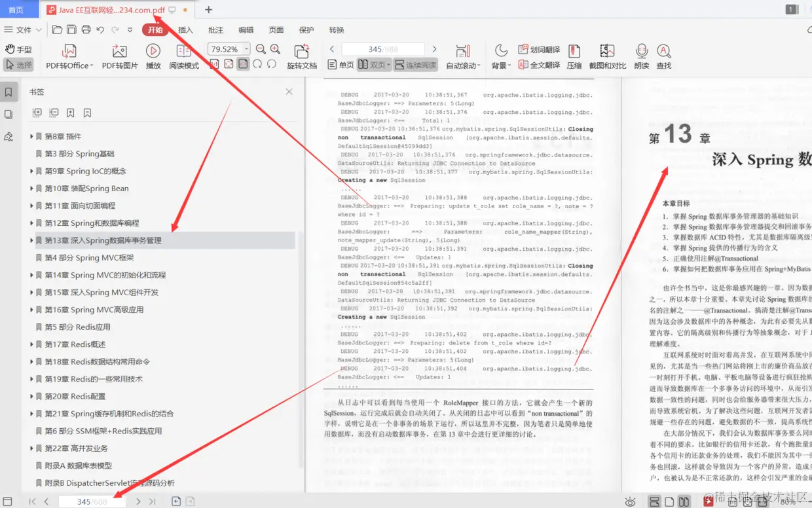Collapse all bookmarks icon
Viewport: 812px width, 508px height.
54,113
